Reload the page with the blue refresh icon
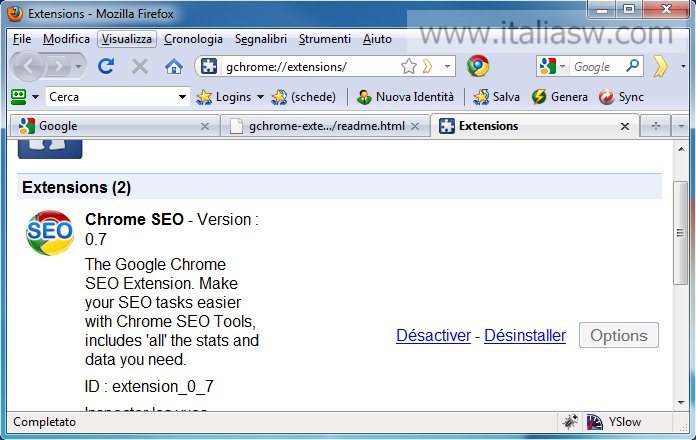Image resolution: width=696 pixels, height=440 pixels. 106,66
